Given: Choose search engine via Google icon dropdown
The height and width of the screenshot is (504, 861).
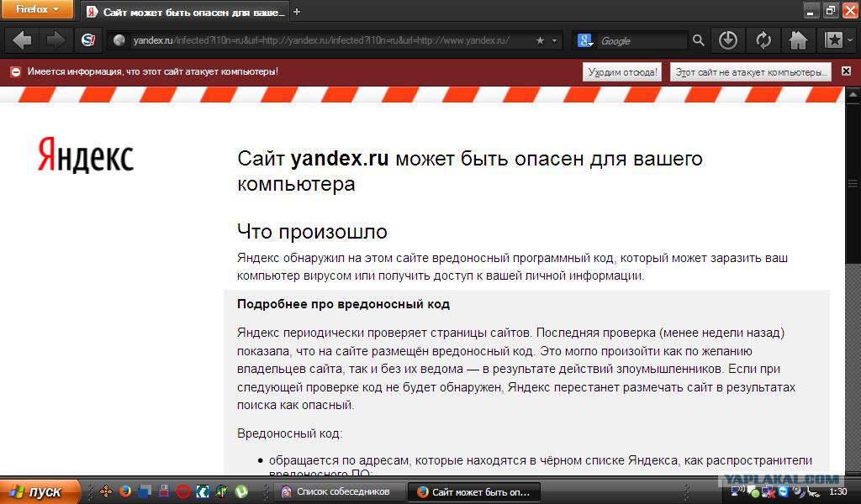Looking at the screenshot, I should (x=585, y=40).
